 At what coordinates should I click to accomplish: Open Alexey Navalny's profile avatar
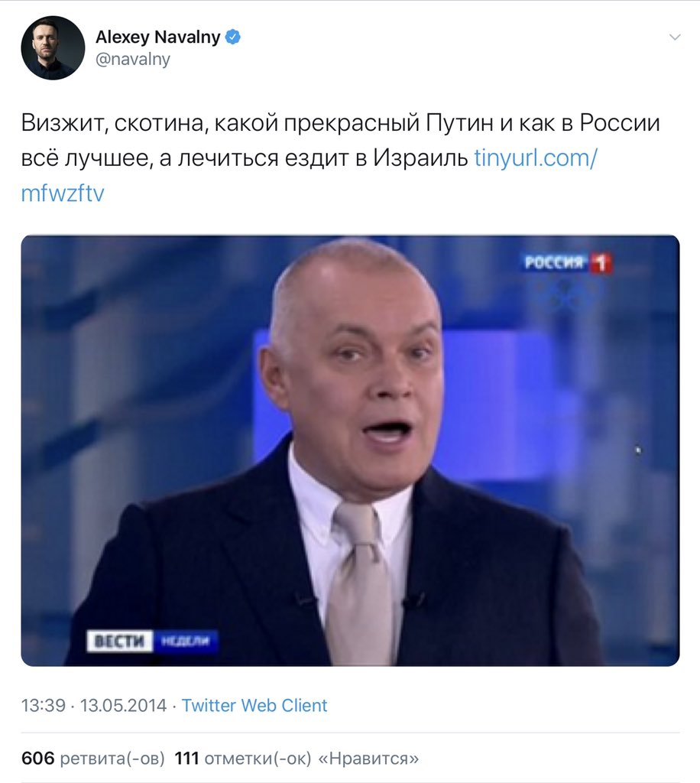click(x=53, y=48)
